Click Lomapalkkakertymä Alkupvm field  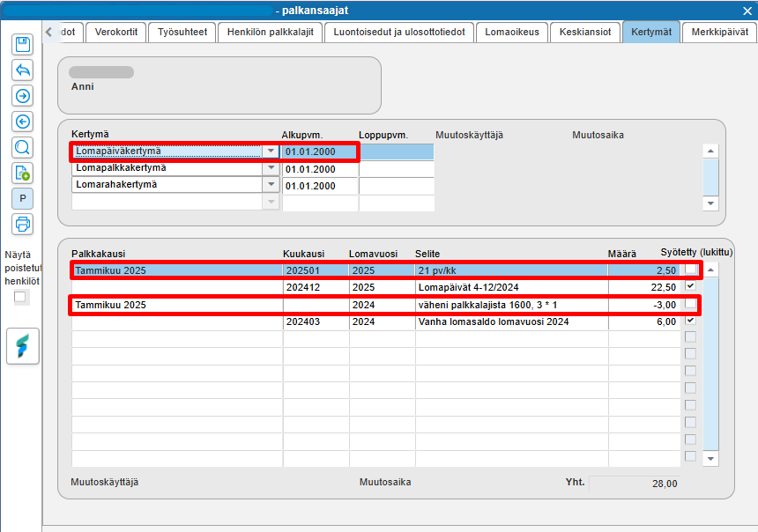tap(320, 169)
